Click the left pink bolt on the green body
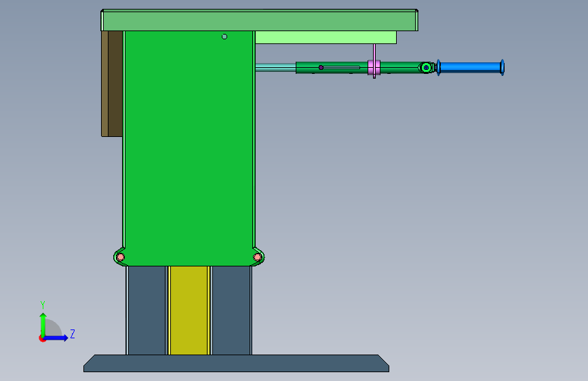This screenshot has height=381, width=588. (120, 257)
